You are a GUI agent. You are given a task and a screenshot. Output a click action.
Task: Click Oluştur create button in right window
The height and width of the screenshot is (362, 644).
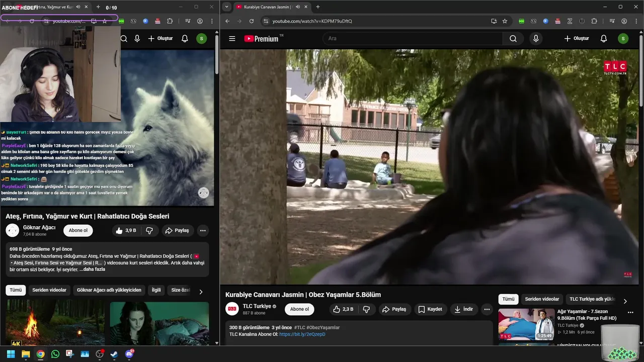(577, 39)
